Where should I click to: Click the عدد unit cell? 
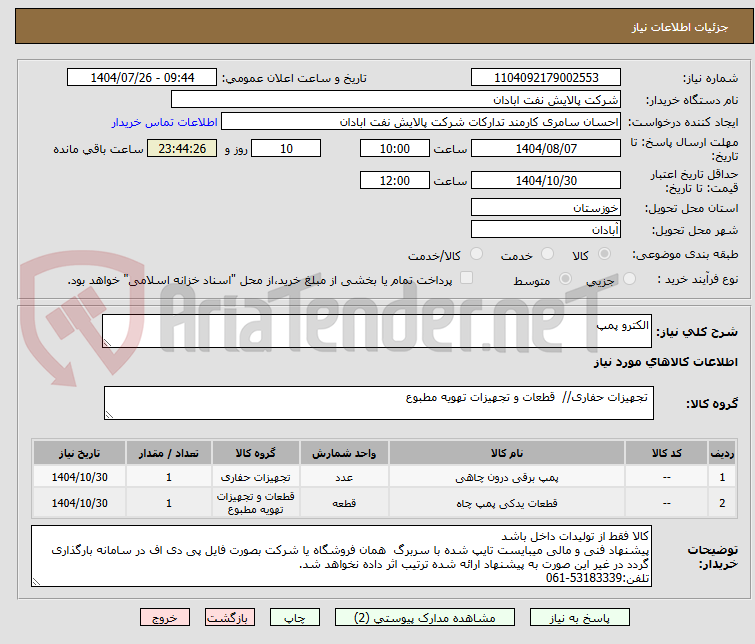(344, 477)
